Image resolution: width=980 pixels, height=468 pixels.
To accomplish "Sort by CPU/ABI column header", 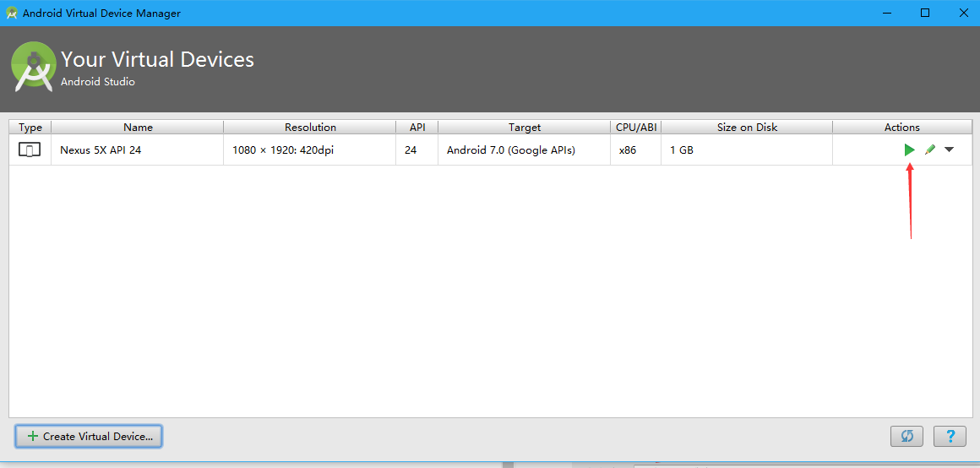I will pyautogui.click(x=635, y=127).
